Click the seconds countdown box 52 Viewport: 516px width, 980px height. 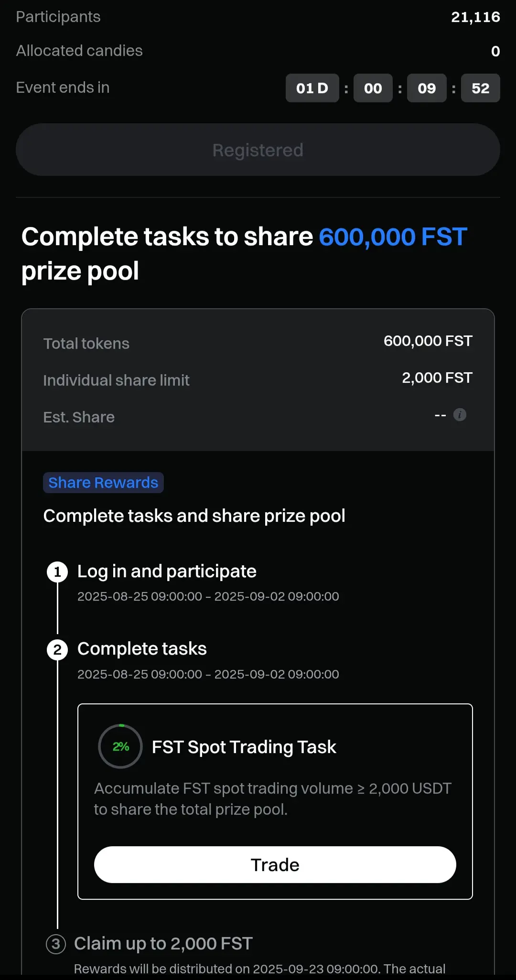click(481, 88)
